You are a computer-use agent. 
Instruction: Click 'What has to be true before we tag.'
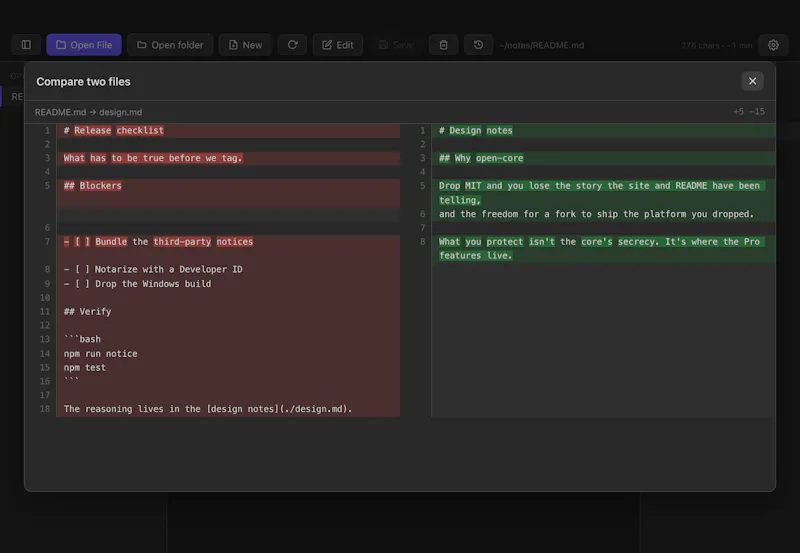click(228, 158)
